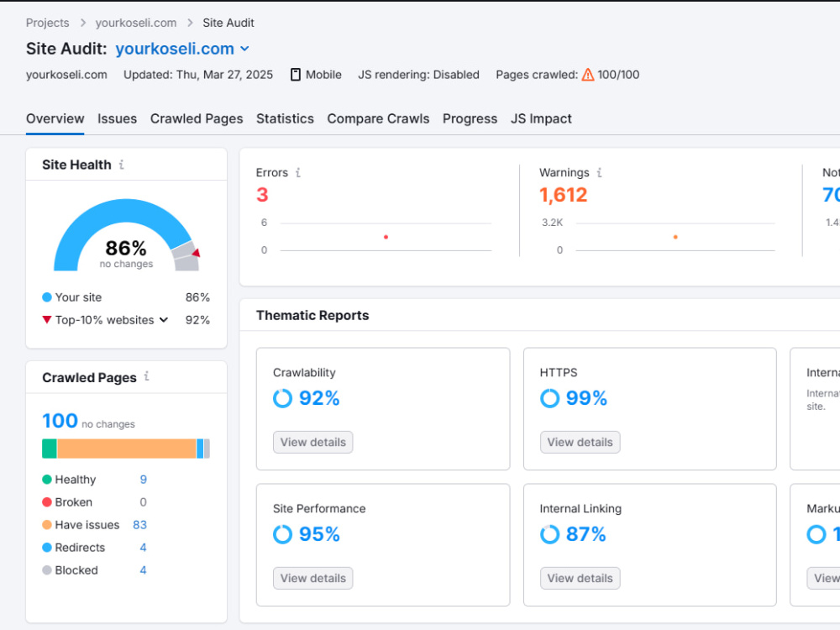Click the Blocked count 4
Image resolution: width=840 pixels, height=630 pixels.
click(143, 570)
